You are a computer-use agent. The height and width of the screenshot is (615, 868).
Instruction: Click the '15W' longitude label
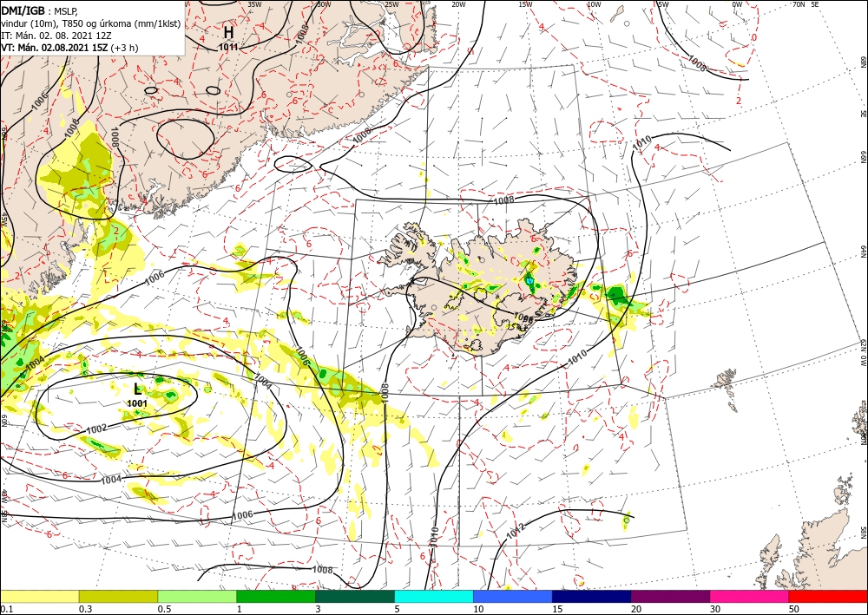[526, 3]
